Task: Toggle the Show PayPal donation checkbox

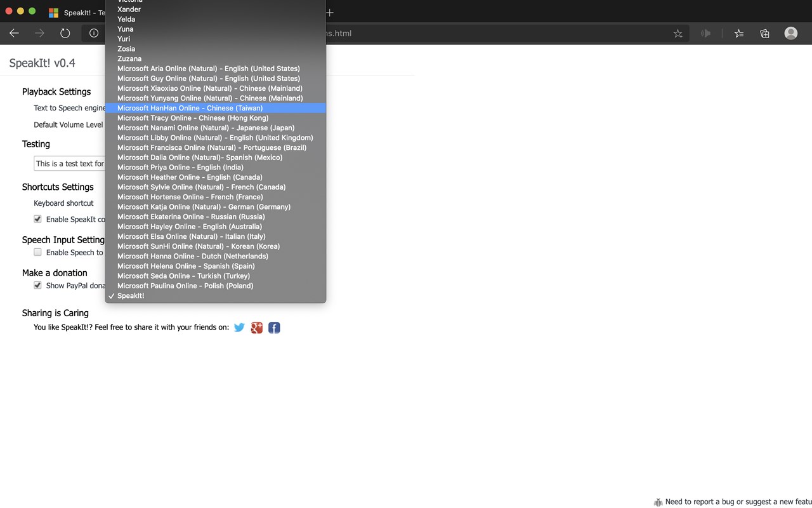Action: [x=37, y=285]
